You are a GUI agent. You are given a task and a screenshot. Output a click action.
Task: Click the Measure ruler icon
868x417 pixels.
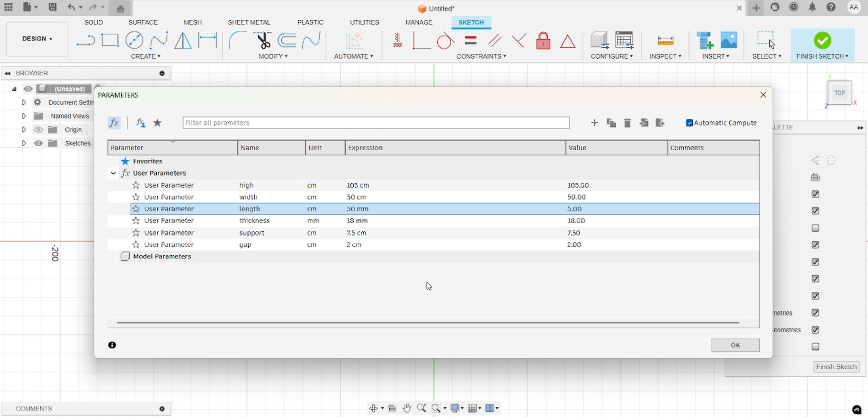[x=665, y=41]
